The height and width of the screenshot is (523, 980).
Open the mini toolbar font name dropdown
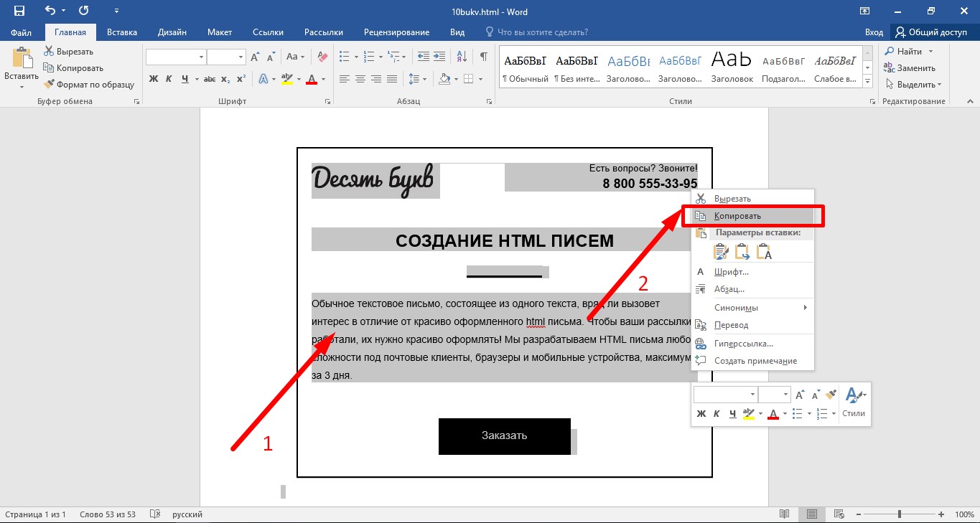click(752, 395)
